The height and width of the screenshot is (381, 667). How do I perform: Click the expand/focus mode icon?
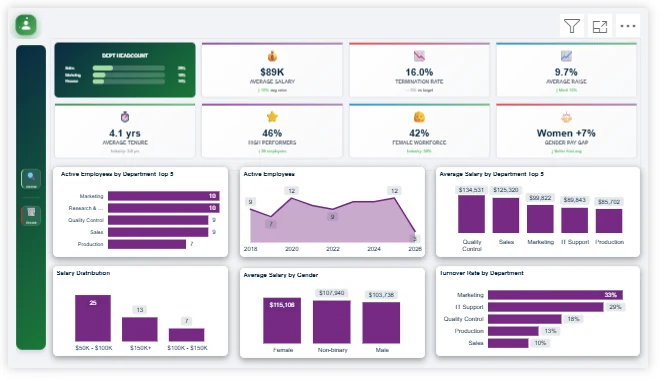click(600, 26)
